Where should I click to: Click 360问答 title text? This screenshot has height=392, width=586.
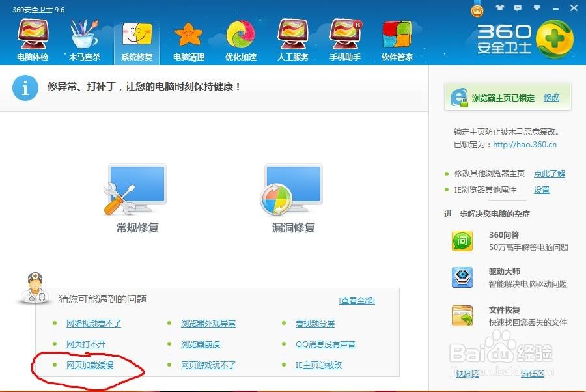pyautogui.click(x=504, y=235)
